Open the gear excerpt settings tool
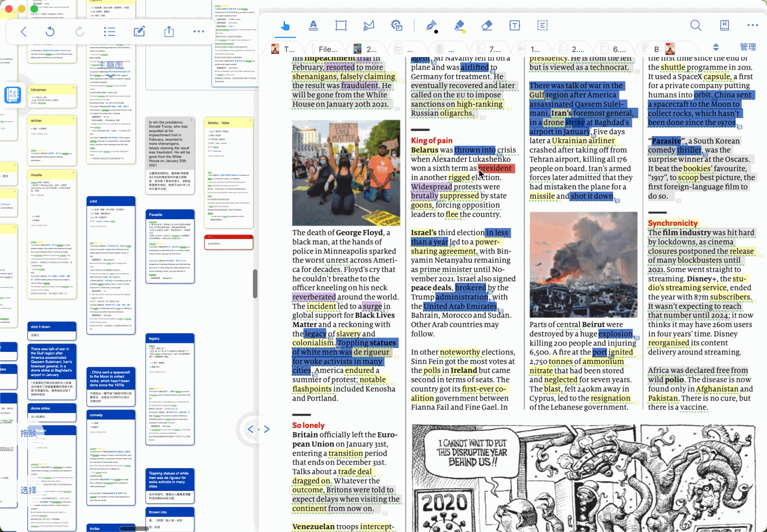Viewport: 767px width, 532px height. [x=397, y=26]
